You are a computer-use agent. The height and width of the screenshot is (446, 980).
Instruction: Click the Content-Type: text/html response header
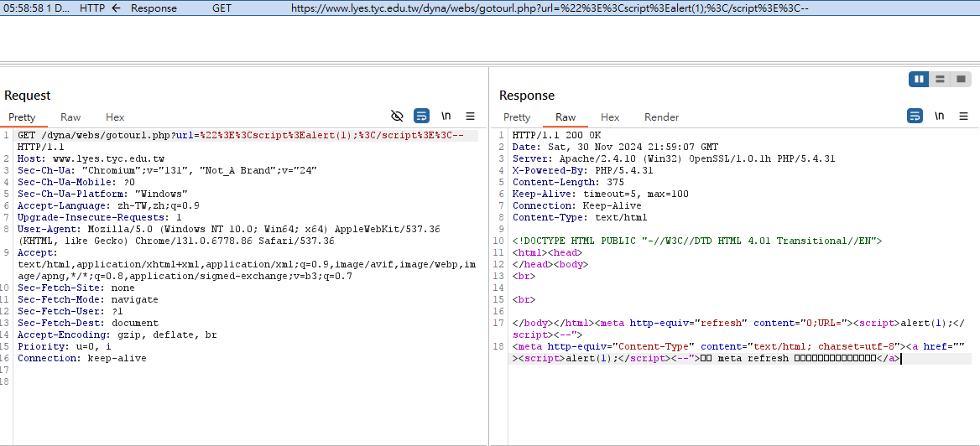click(x=580, y=217)
